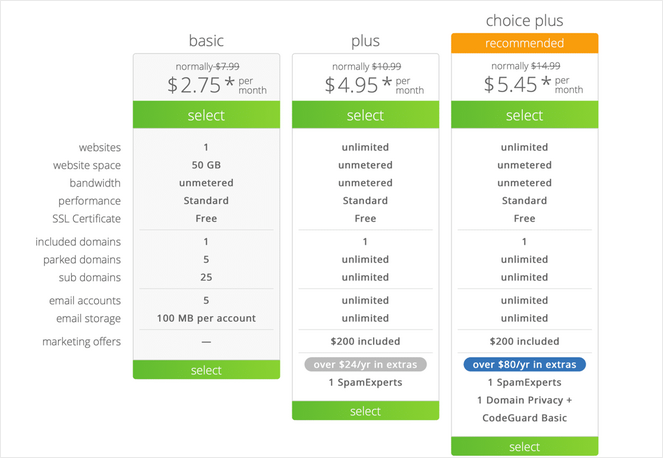Click the 'basic' plan heading

point(206,41)
